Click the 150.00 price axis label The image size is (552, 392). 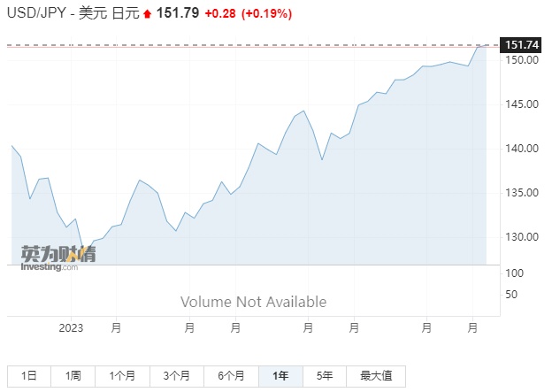pyautogui.click(x=521, y=60)
